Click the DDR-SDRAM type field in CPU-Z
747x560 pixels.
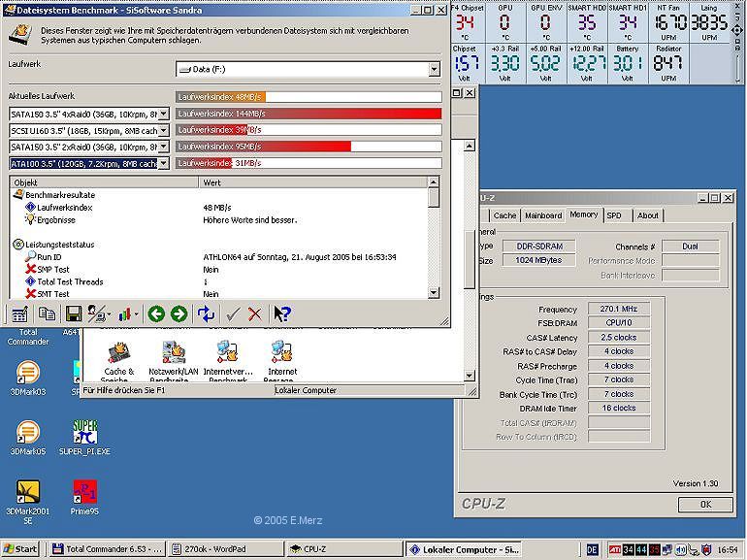coord(539,247)
